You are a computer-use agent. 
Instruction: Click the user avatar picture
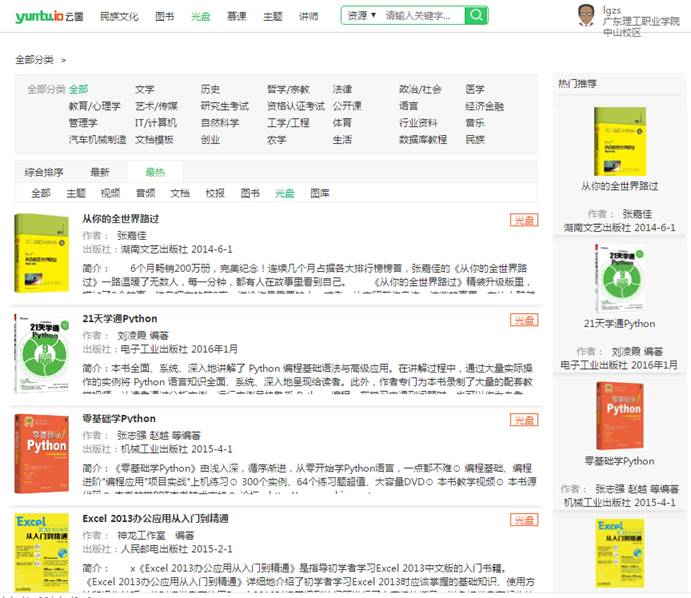[x=586, y=16]
